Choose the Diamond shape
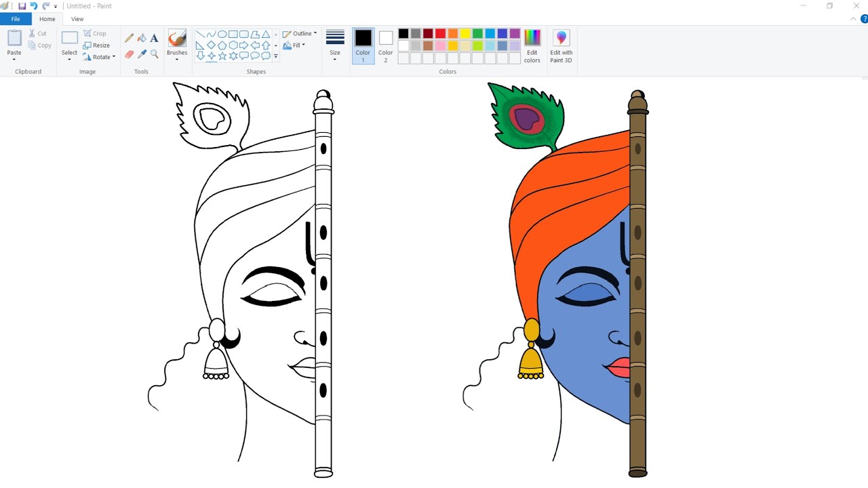The width and height of the screenshot is (868, 488). (211, 45)
